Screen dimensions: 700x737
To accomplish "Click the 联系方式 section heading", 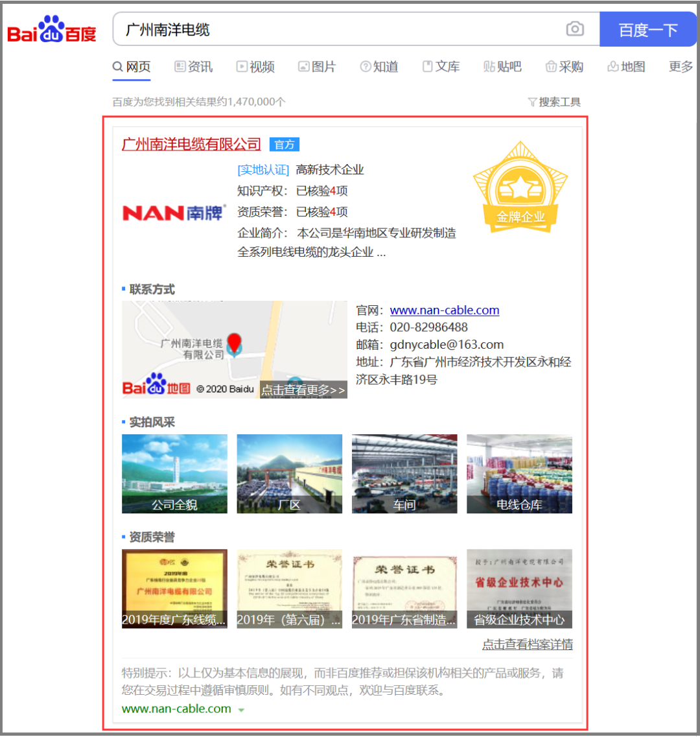I will coord(152,289).
